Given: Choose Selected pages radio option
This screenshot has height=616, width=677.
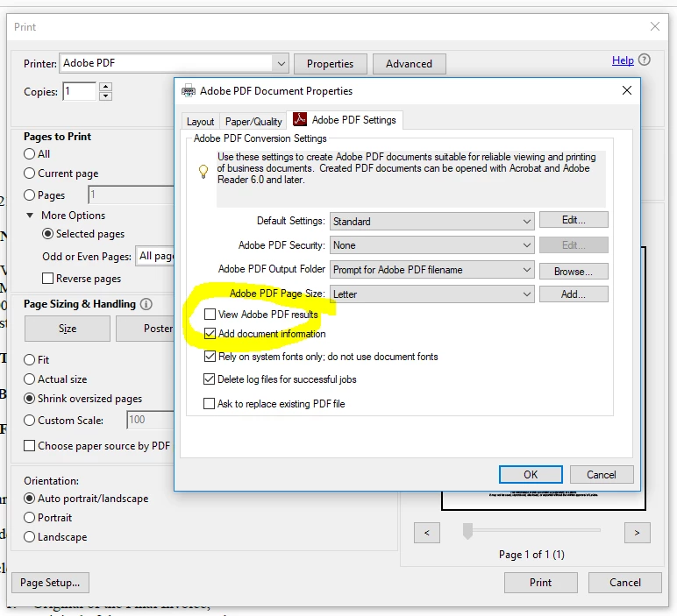Looking at the screenshot, I should point(47,234).
